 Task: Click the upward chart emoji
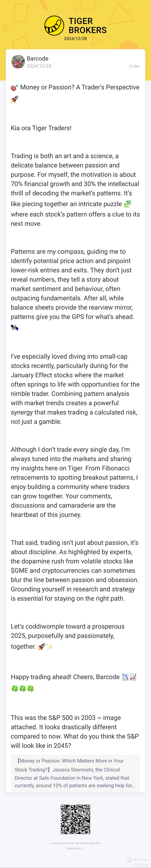click(133, 677)
